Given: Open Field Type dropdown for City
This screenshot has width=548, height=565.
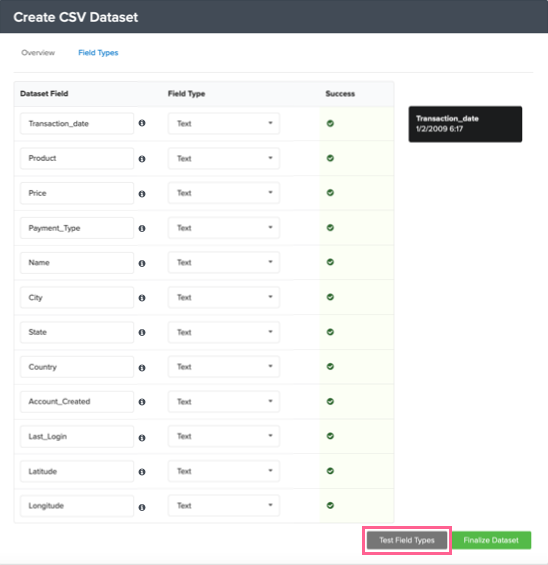Looking at the screenshot, I should 224,297.
